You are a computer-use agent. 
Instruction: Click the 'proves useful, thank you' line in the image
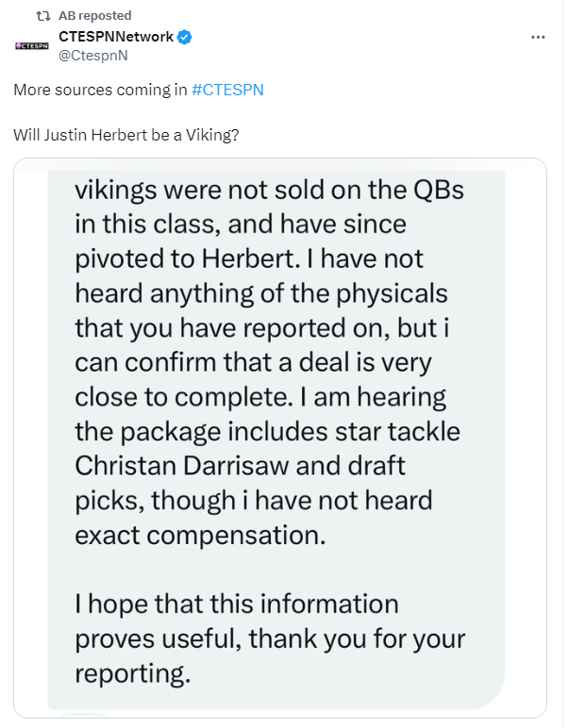(270, 638)
